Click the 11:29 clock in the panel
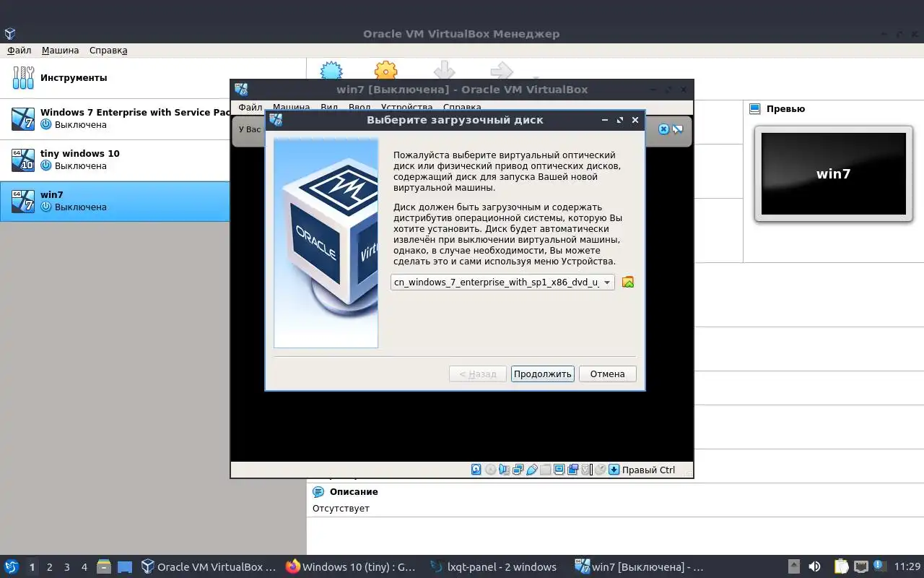This screenshot has height=578, width=924. coord(907,567)
